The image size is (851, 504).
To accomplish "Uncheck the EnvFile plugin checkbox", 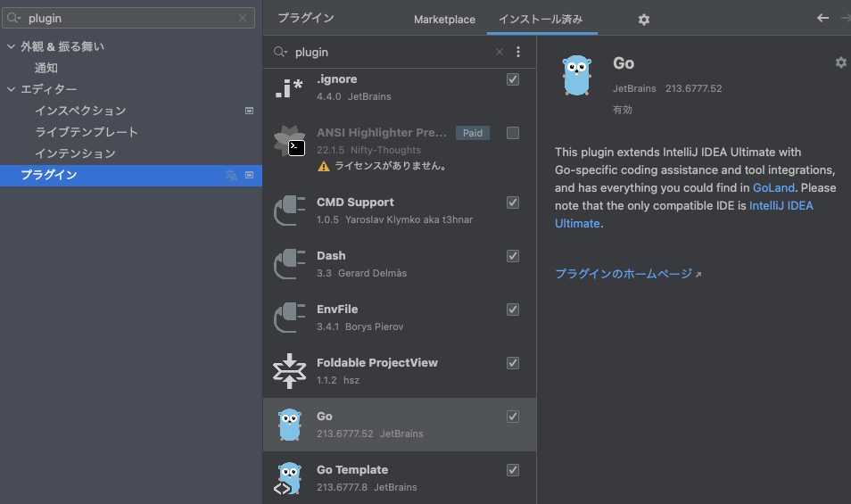I will pos(513,310).
